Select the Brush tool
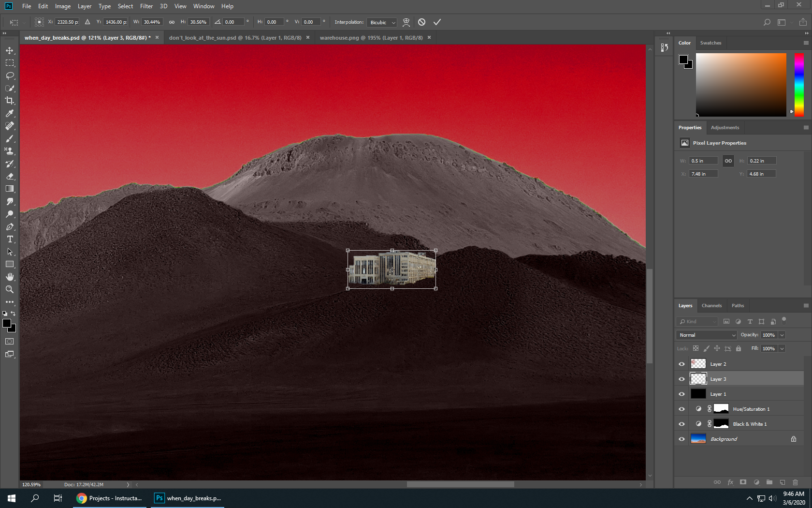 point(10,139)
